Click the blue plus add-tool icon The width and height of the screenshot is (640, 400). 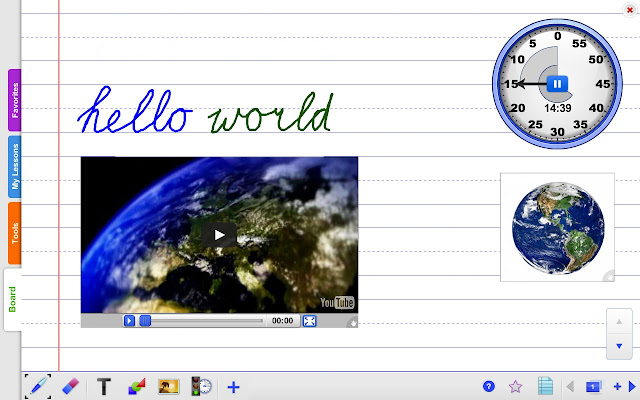(233, 387)
